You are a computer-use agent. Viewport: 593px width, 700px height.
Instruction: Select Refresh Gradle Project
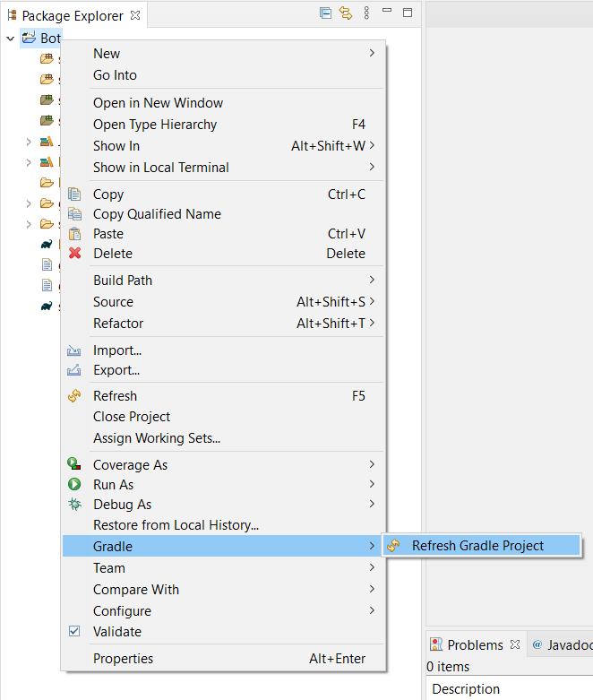point(481,546)
